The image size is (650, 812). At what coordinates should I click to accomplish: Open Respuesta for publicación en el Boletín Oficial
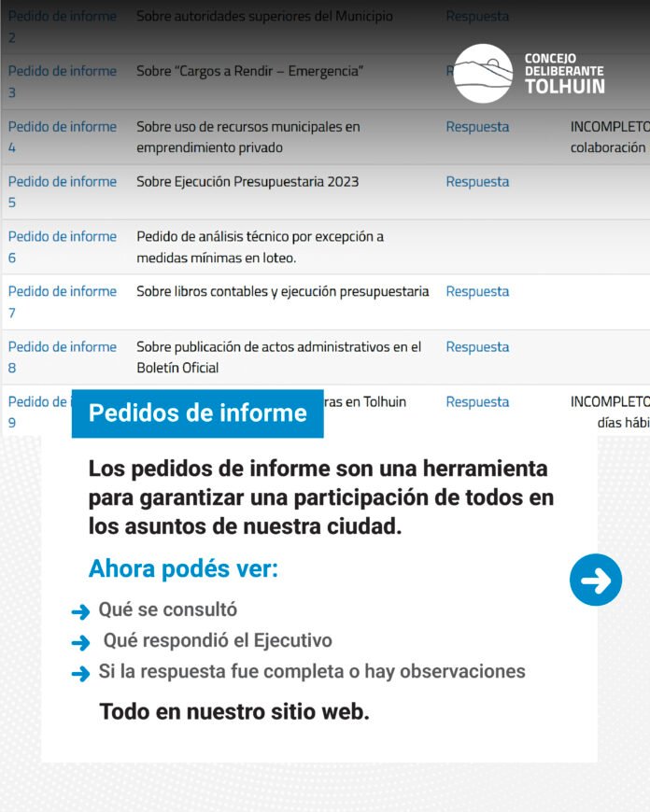click(477, 347)
